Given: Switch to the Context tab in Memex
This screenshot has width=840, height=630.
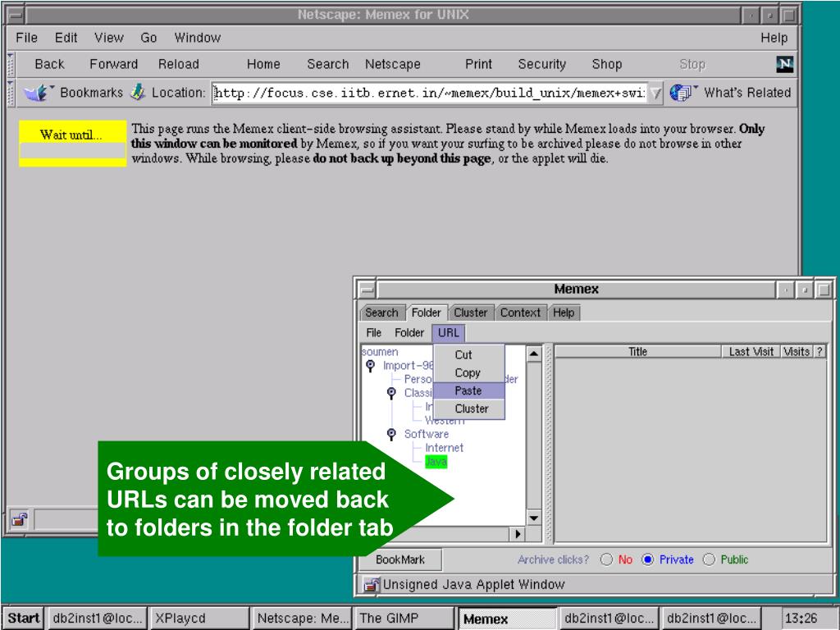Looking at the screenshot, I should [520, 313].
